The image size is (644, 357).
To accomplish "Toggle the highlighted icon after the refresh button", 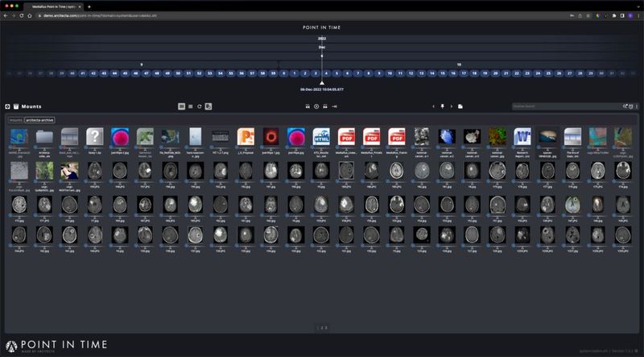I will [x=208, y=106].
